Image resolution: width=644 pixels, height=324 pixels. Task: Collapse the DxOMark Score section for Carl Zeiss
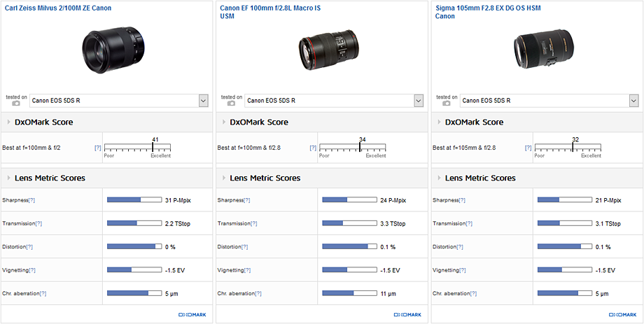point(8,122)
